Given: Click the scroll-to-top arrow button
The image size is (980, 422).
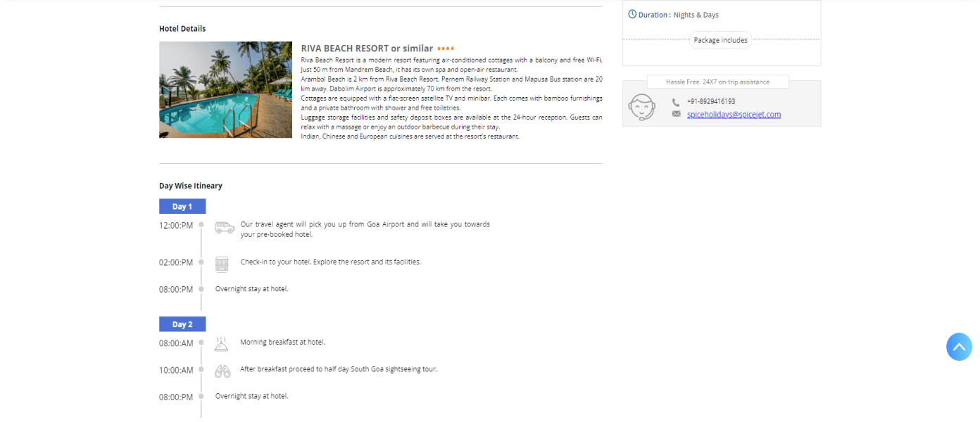Looking at the screenshot, I should click(x=959, y=347).
